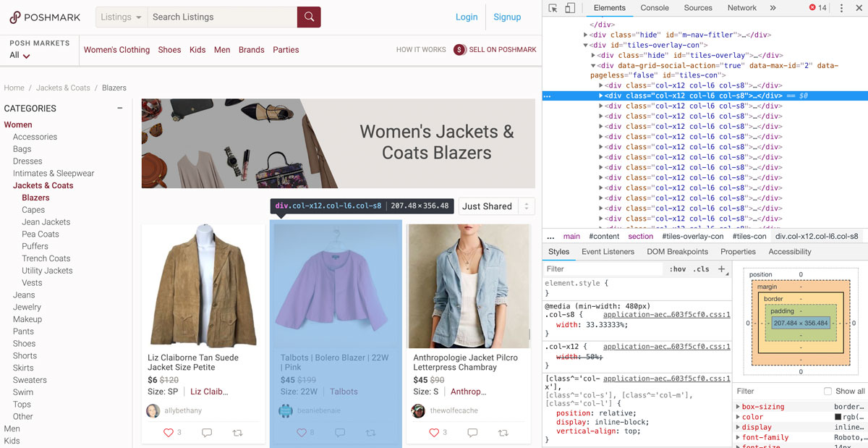
Task: Switch to the Console tab
Action: pyautogui.click(x=655, y=8)
